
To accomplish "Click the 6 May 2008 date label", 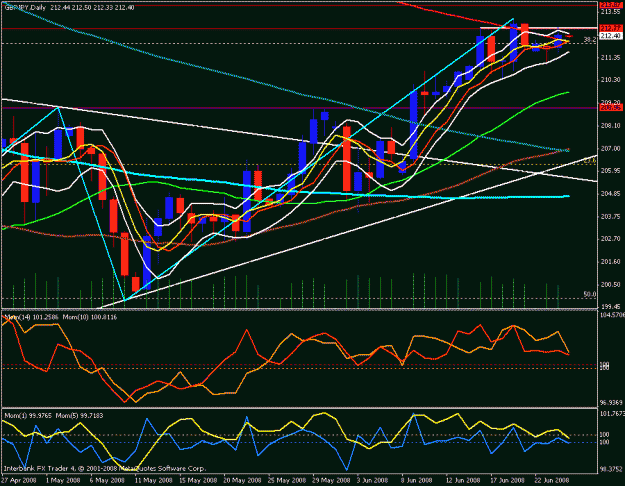I will coord(106,480).
